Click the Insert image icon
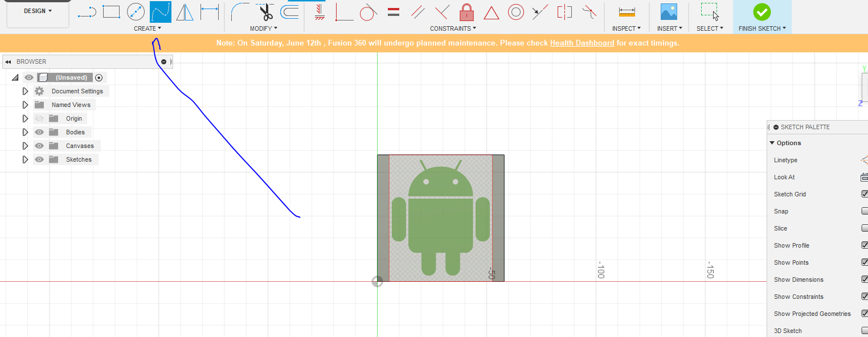The image size is (868, 337). tap(669, 11)
